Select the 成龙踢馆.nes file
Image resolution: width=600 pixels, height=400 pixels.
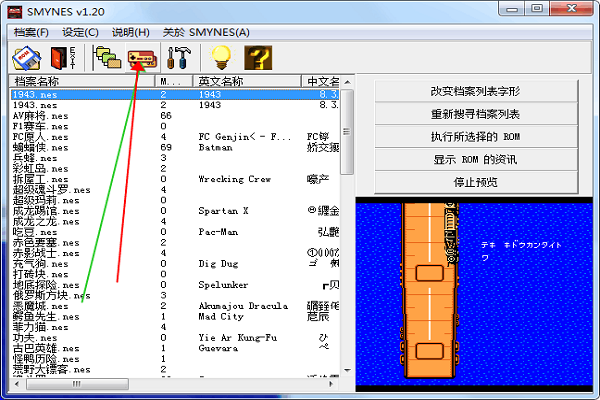46,211
